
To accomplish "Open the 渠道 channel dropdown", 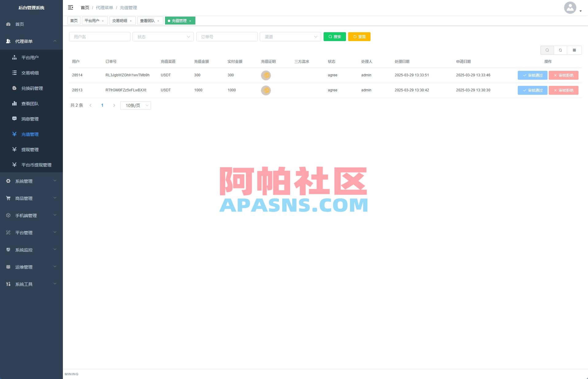I will point(290,36).
